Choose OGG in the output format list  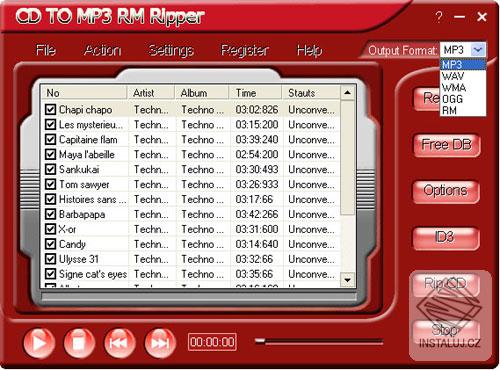point(463,99)
